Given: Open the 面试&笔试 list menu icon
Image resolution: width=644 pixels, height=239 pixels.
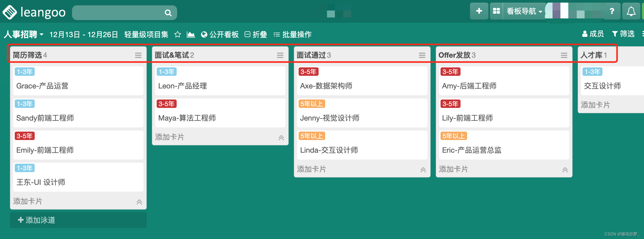Looking at the screenshot, I should pos(280,55).
